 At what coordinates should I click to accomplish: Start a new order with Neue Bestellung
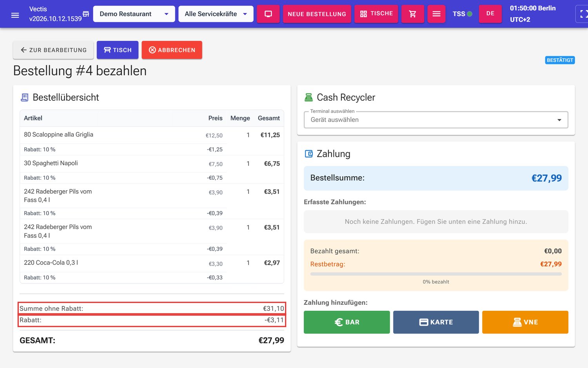coord(317,14)
